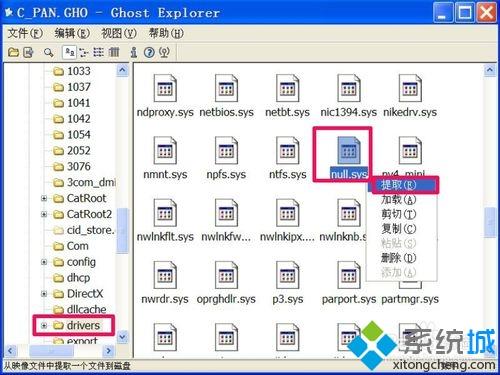Screen dimensions: 500x375
Task: Select the parport.sys file icon
Action: 349,275
